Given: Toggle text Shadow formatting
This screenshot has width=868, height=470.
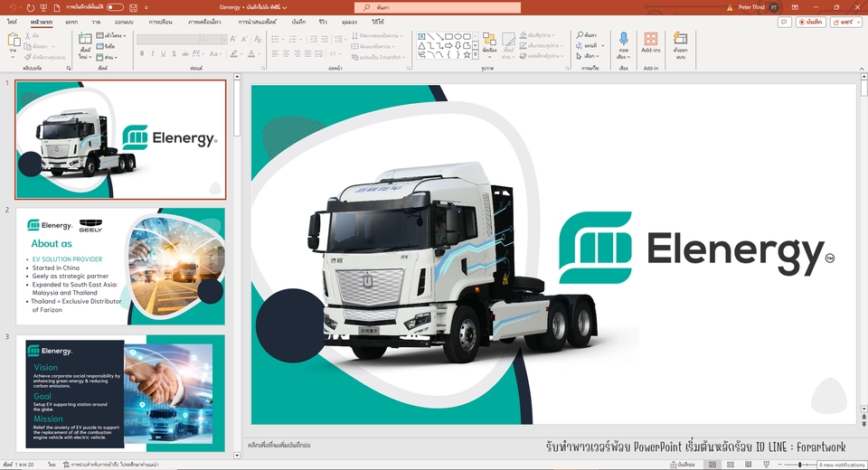Looking at the screenshot, I should [x=174, y=53].
